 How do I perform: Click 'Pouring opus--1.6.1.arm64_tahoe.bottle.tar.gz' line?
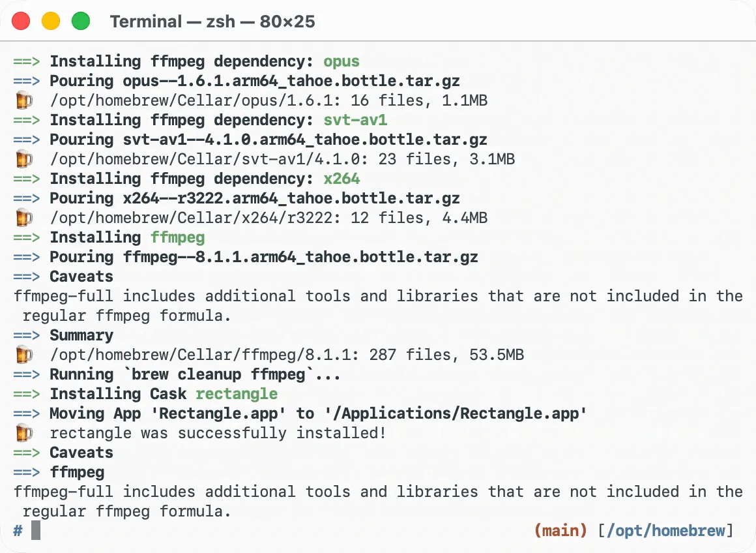point(255,81)
